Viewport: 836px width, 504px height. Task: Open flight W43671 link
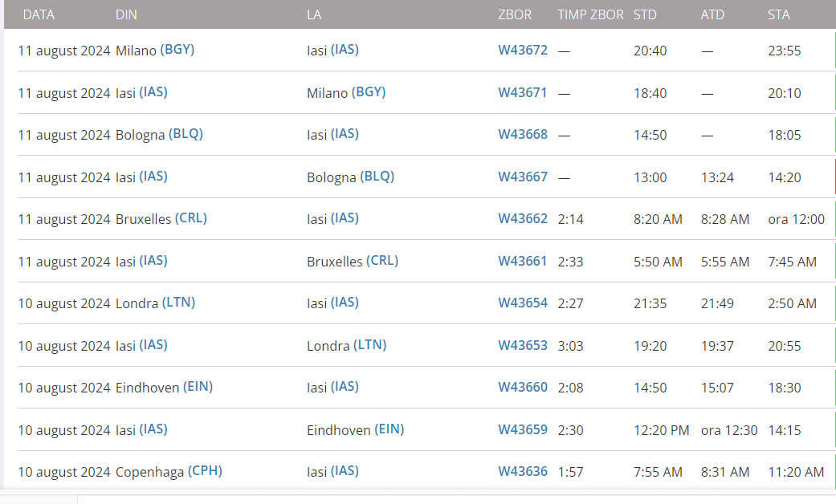[x=522, y=92]
